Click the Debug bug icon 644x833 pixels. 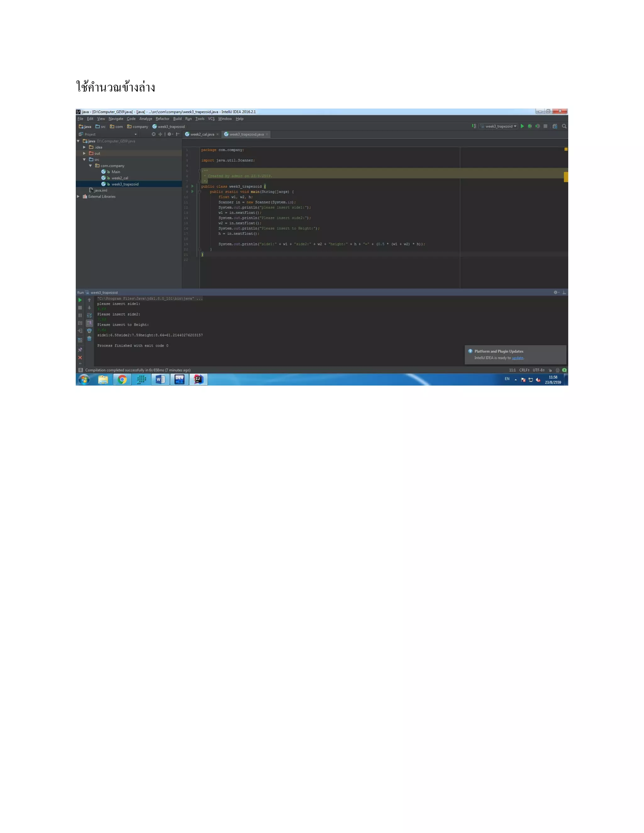click(530, 126)
